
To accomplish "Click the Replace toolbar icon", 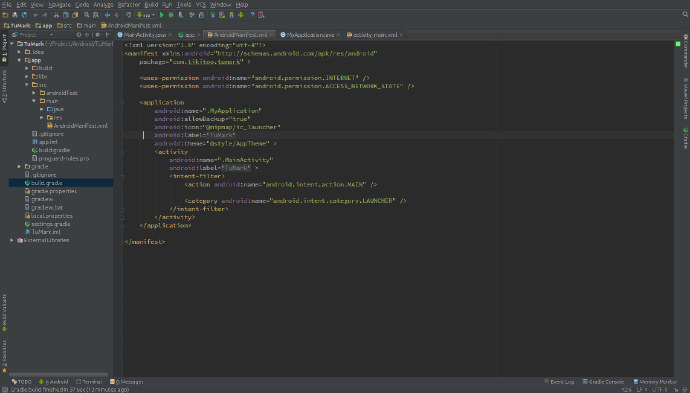I will tap(95, 15).
